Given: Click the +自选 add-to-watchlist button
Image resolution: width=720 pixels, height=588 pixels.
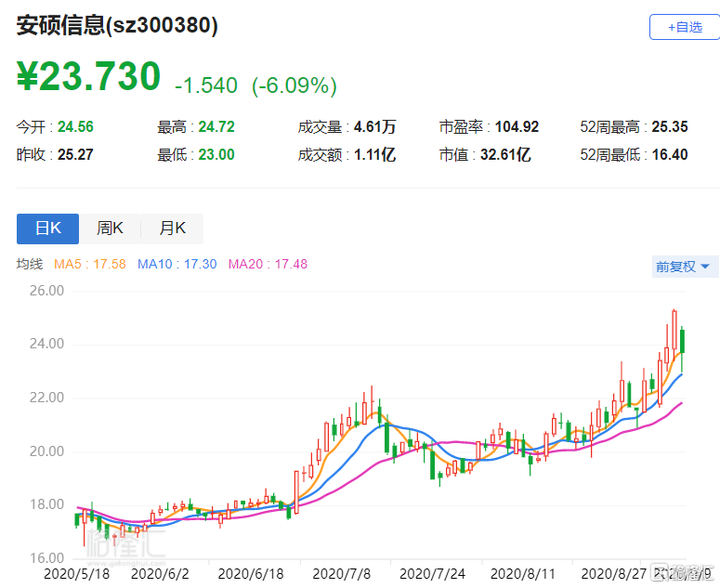Looking at the screenshot, I should pyautogui.click(x=685, y=27).
